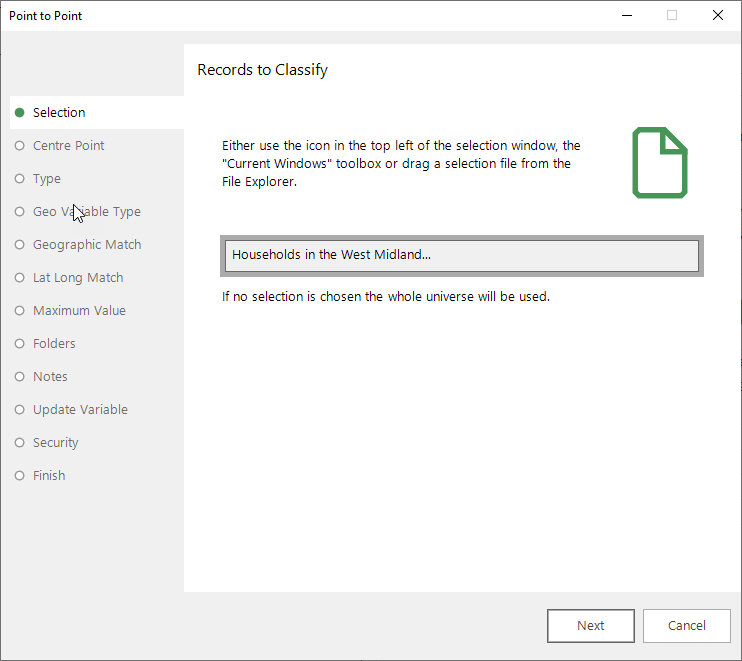Jump to Geo Variable Type step

[87, 212]
